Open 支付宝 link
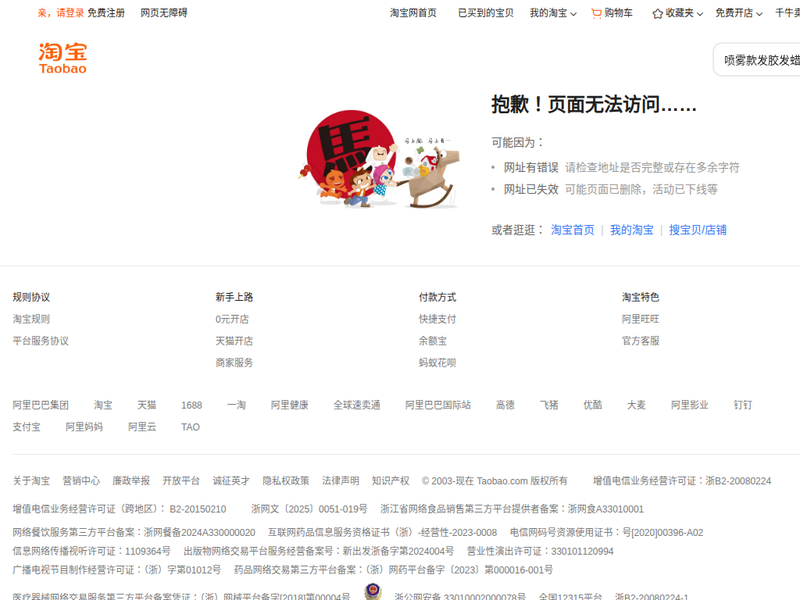 click(x=27, y=427)
